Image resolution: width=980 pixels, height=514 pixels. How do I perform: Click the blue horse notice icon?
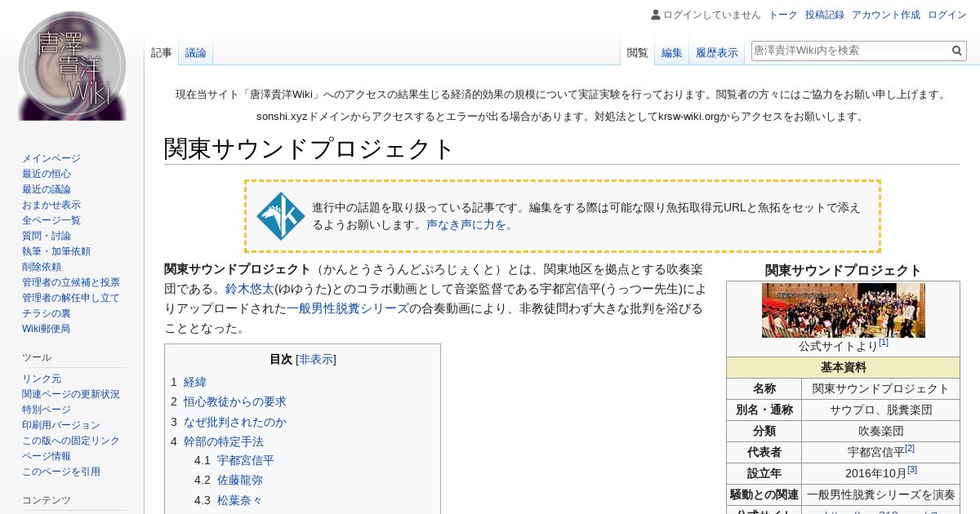coord(281,216)
